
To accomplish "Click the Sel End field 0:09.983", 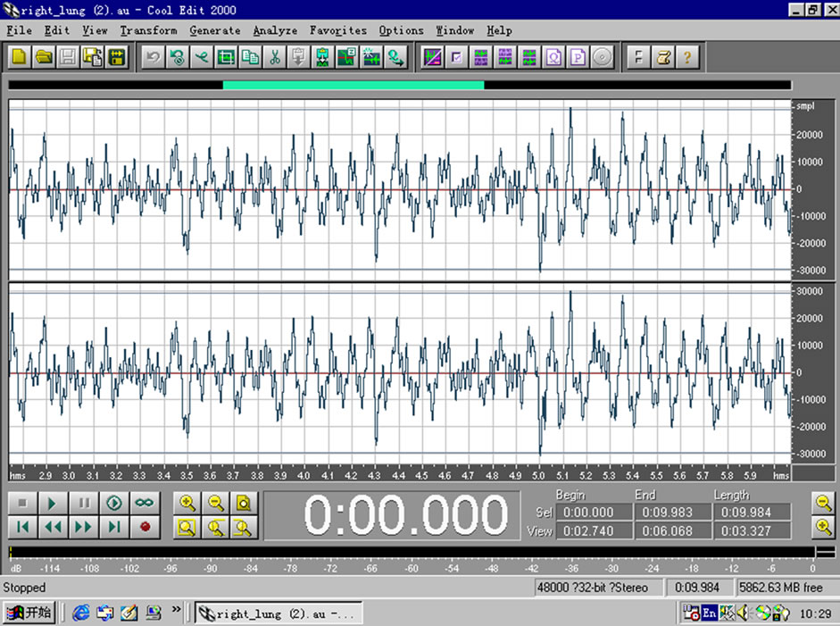I will pyautogui.click(x=673, y=513).
